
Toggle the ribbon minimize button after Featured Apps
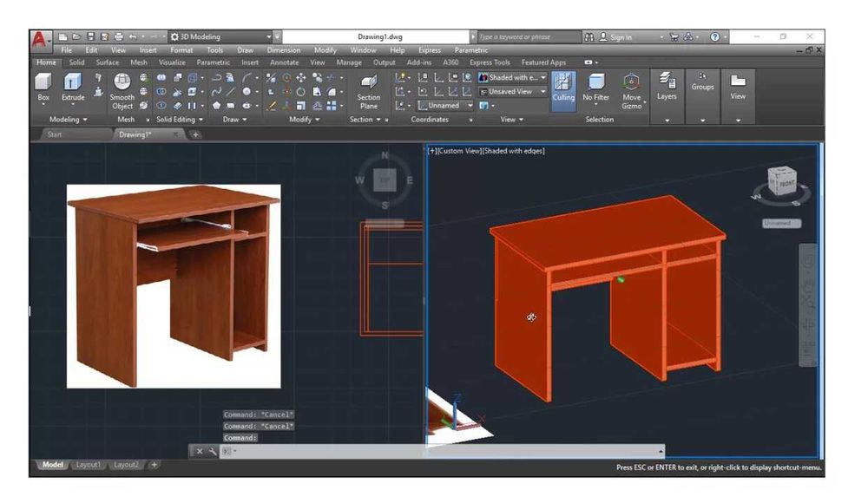coord(589,62)
